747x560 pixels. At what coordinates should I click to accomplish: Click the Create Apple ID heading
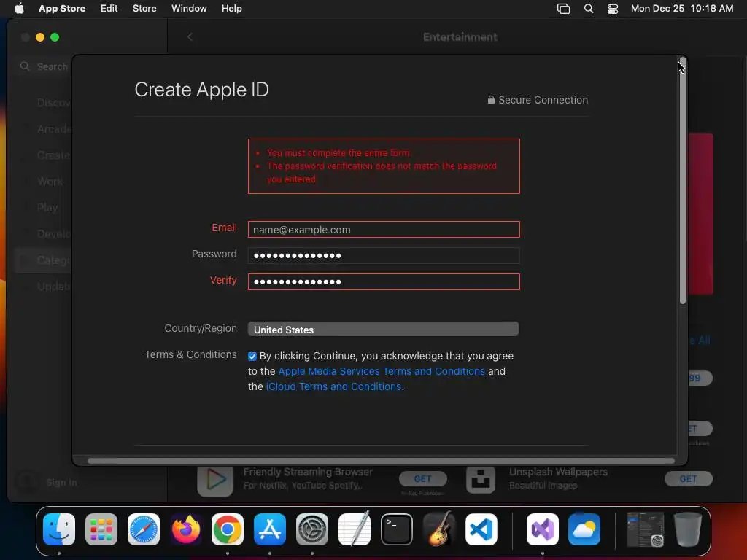pyautogui.click(x=201, y=90)
